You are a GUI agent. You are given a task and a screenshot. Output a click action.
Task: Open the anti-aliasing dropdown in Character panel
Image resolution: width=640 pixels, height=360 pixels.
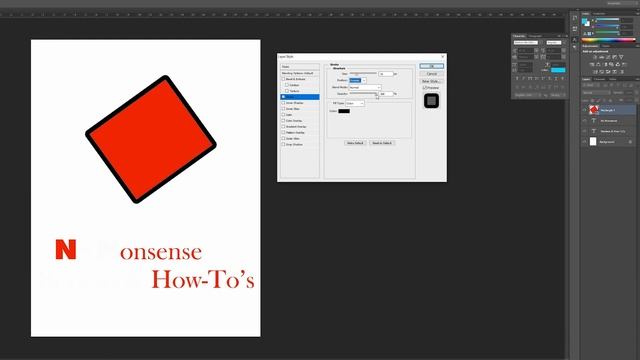coord(558,95)
